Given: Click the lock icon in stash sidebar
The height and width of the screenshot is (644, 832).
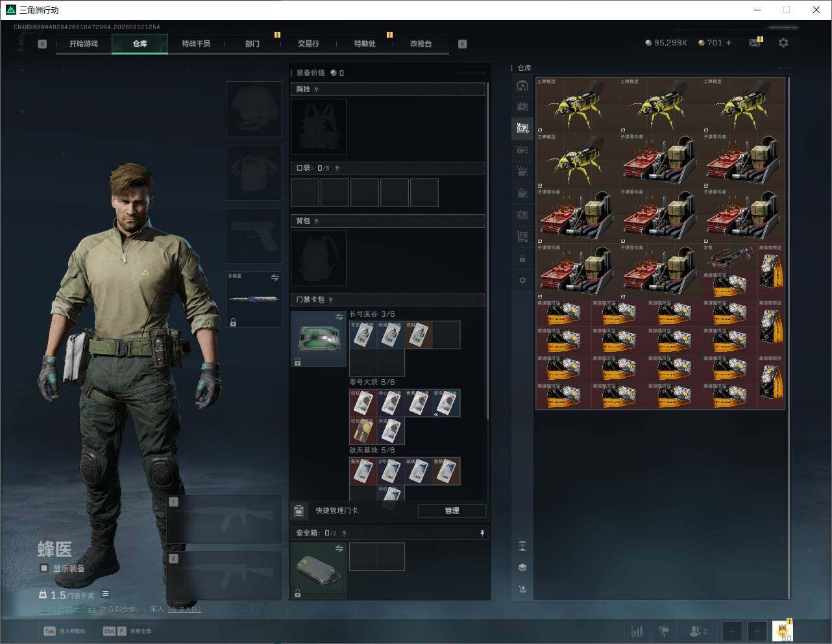Looking at the screenshot, I should coord(522,259).
